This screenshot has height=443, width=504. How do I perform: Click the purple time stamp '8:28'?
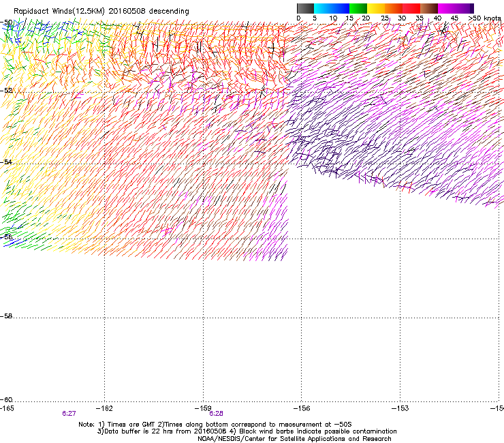click(217, 414)
